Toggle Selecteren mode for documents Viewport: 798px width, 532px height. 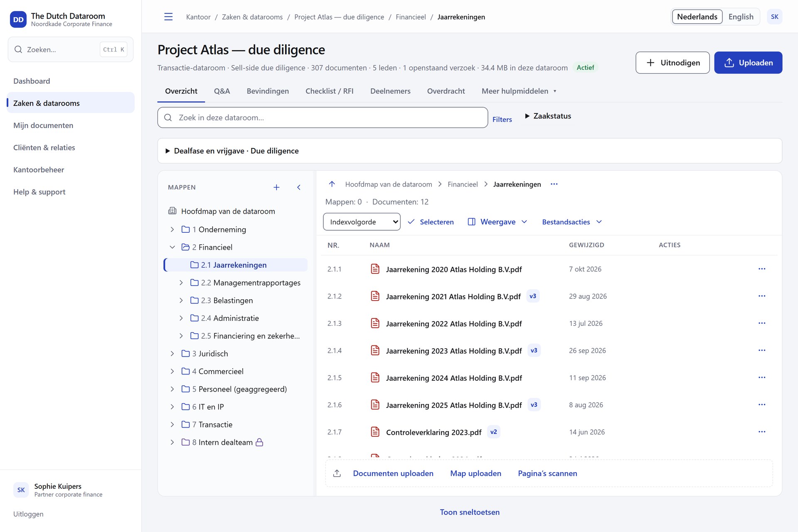(x=431, y=222)
